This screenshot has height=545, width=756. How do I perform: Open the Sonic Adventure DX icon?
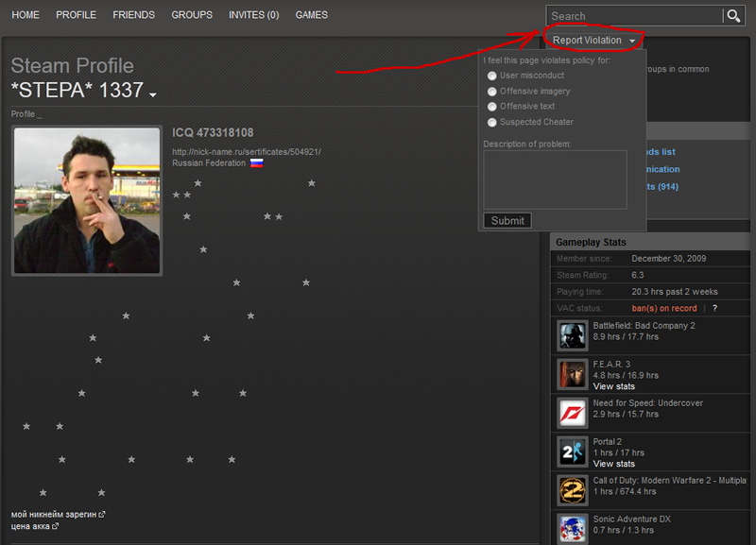573,529
